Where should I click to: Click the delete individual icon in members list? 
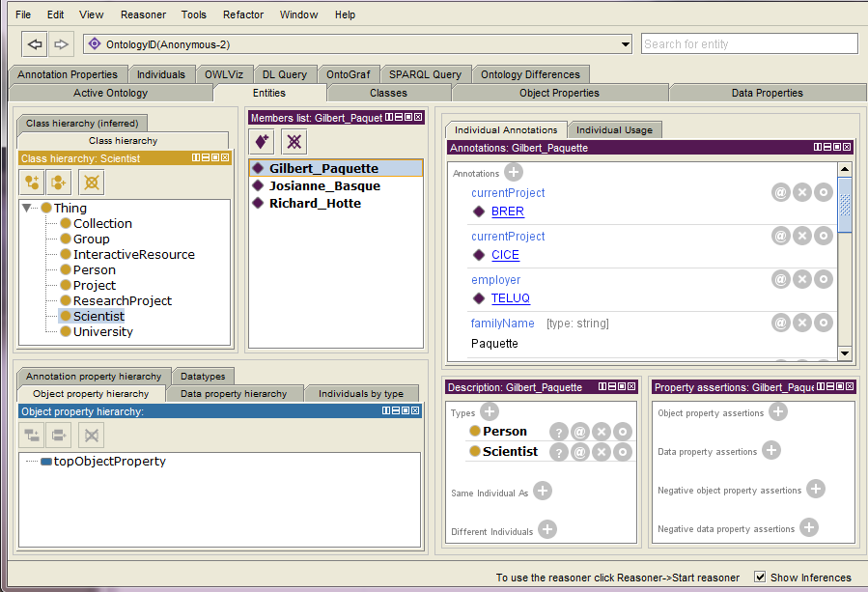(294, 141)
